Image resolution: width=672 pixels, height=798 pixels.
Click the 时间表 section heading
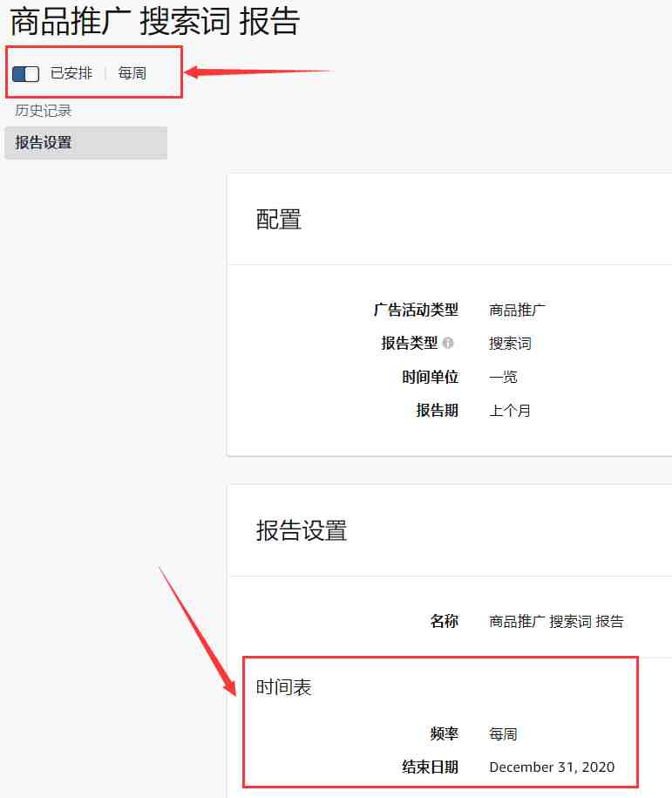click(283, 687)
